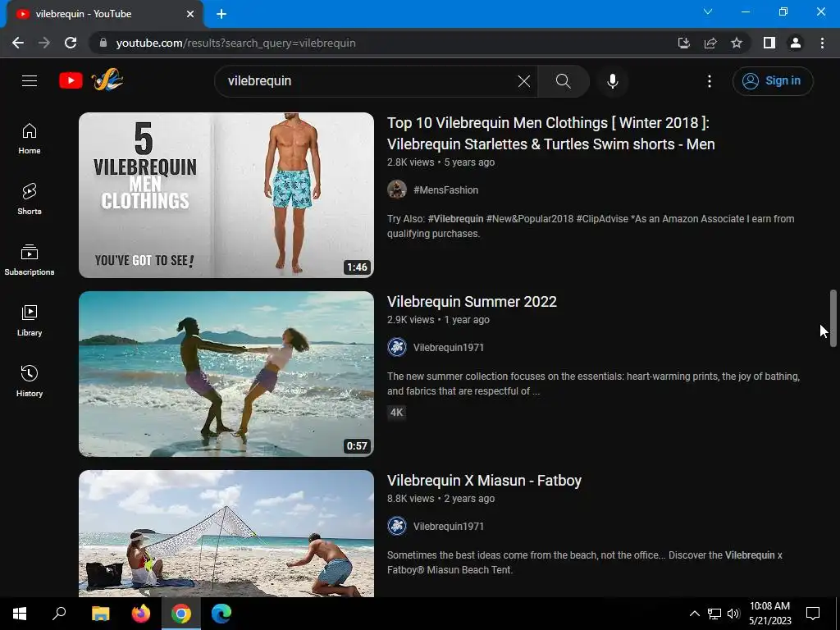This screenshot has height=630, width=840.
Task: Open a new browser tab
Action: [x=221, y=14]
